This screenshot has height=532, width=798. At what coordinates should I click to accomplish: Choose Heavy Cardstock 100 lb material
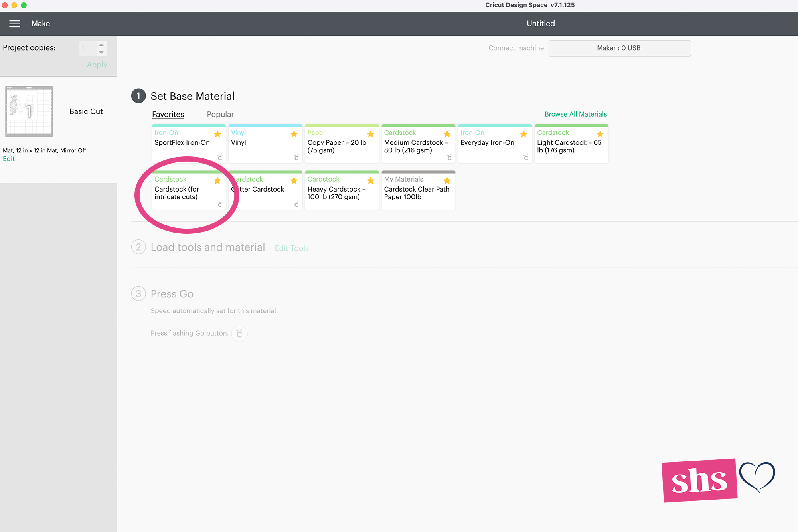coord(342,190)
